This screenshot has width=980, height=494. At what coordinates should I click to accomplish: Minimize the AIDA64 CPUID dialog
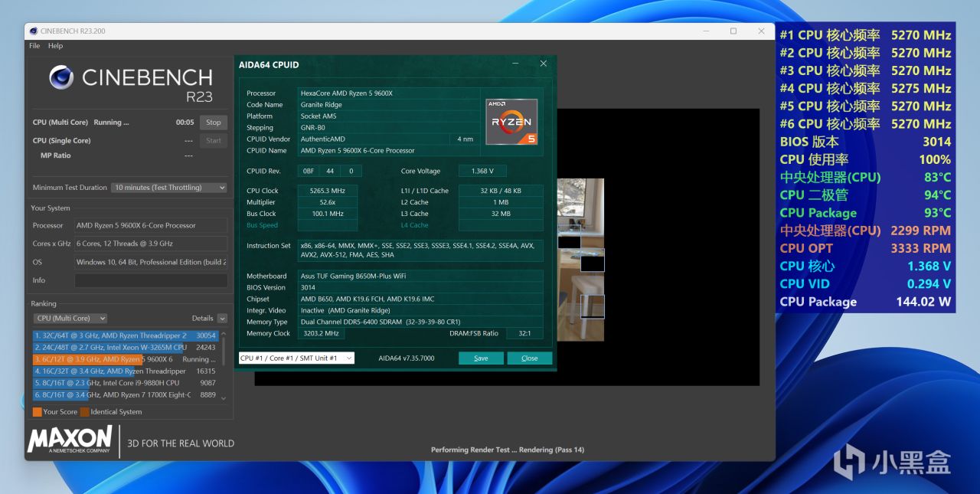coord(515,64)
